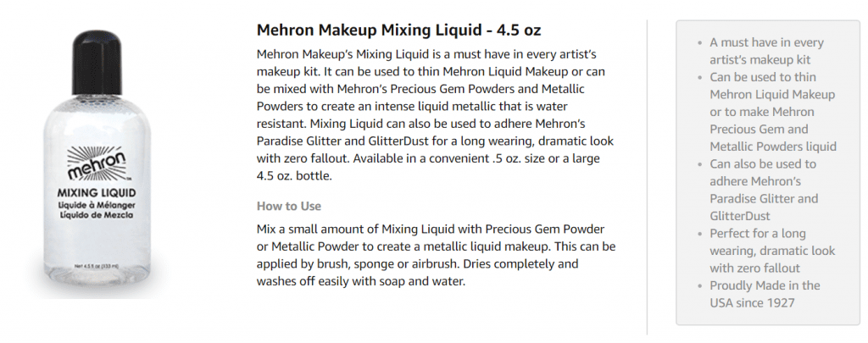The width and height of the screenshot is (868, 343).
Task: Click the 'A must have in every artist's makeup kit' bullet
Action: click(x=766, y=51)
